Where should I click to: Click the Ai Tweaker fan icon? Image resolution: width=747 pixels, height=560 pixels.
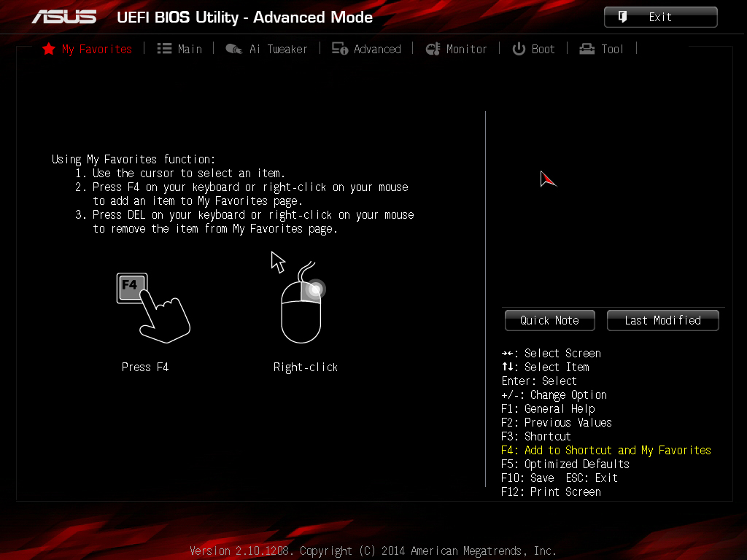(x=234, y=49)
